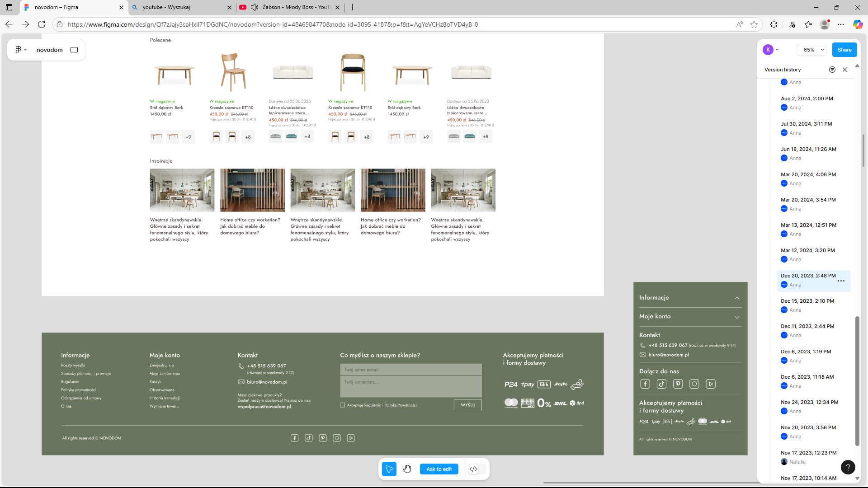Screen dimensions: 868x488
Task: Open options for Dec 20, 2023 version
Action: coord(841,281)
